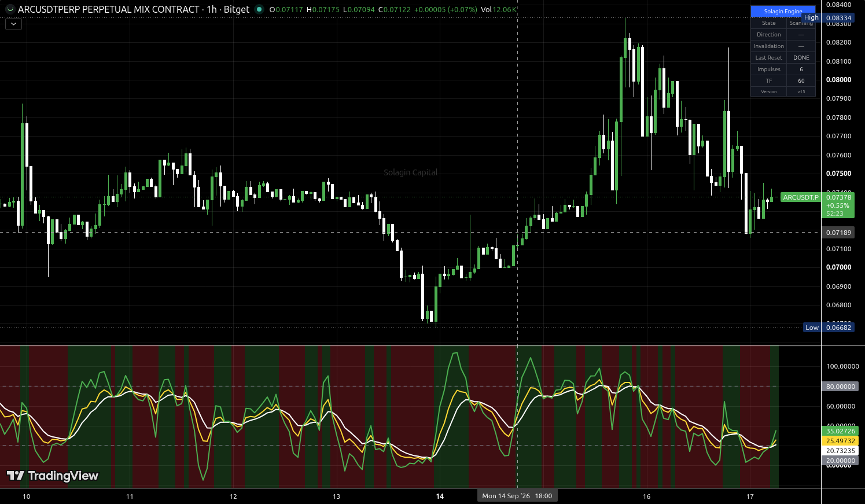Click the 100.00000 indicator scale label
This screenshot has height=504, width=865.
pos(842,366)
